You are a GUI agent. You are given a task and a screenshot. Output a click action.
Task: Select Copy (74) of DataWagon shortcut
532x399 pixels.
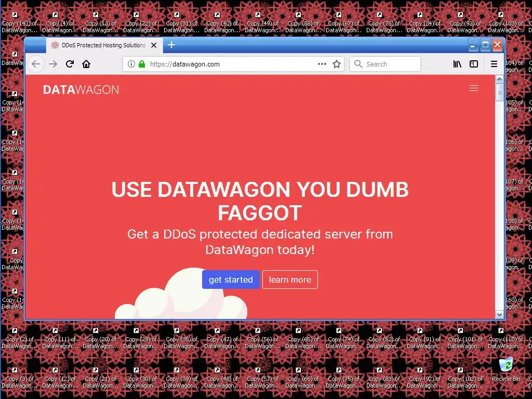[344, 339]
